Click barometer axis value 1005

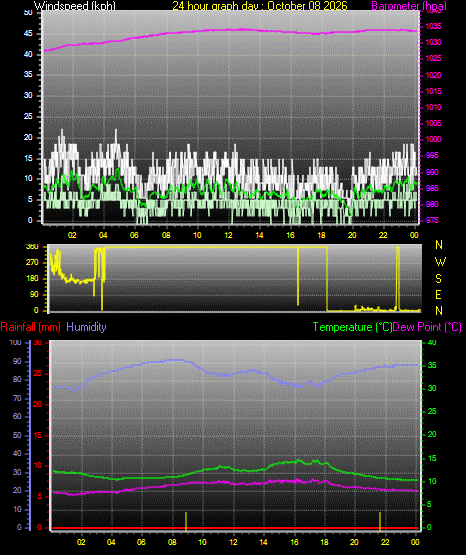coord(433,123)
